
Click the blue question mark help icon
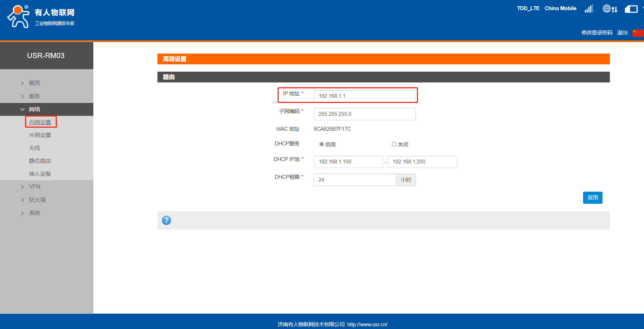[166, 220]
